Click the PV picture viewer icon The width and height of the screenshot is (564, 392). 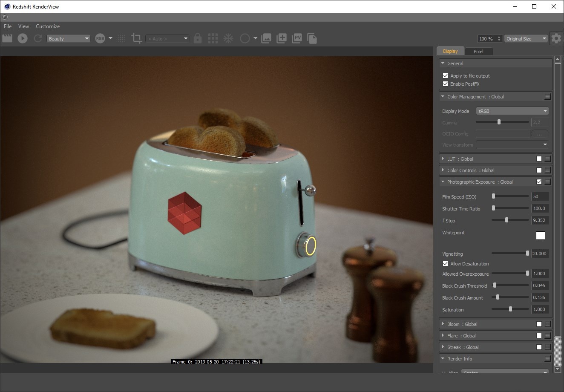(x=297, y=38)
